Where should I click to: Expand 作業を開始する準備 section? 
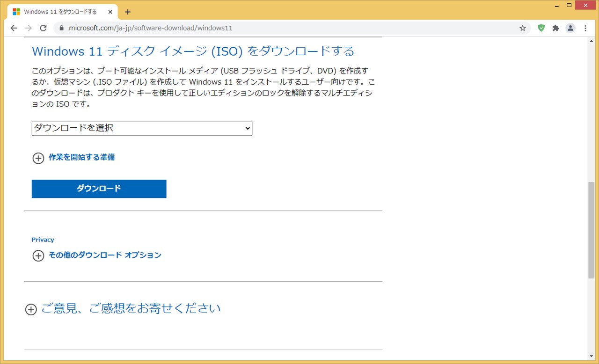pyautogui.click(x=73, y=158)
